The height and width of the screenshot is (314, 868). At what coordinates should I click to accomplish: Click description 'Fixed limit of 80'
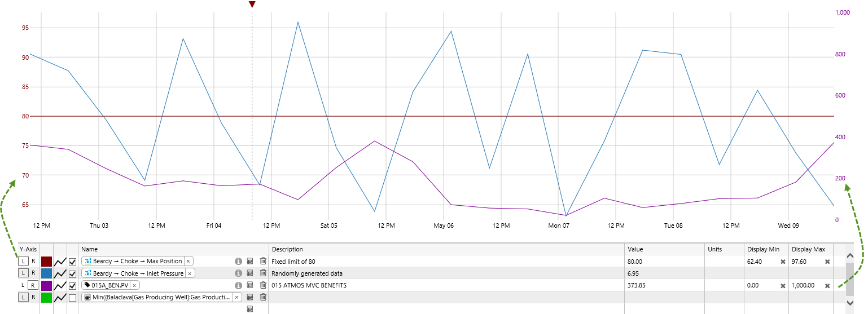[293, 262]
